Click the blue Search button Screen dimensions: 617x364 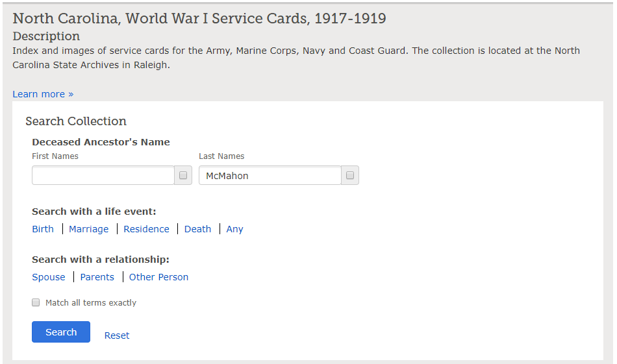coord(61,332)
